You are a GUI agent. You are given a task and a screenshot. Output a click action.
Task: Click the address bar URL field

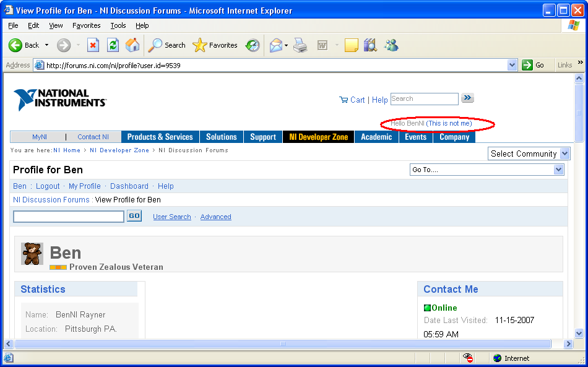(275, 65)
